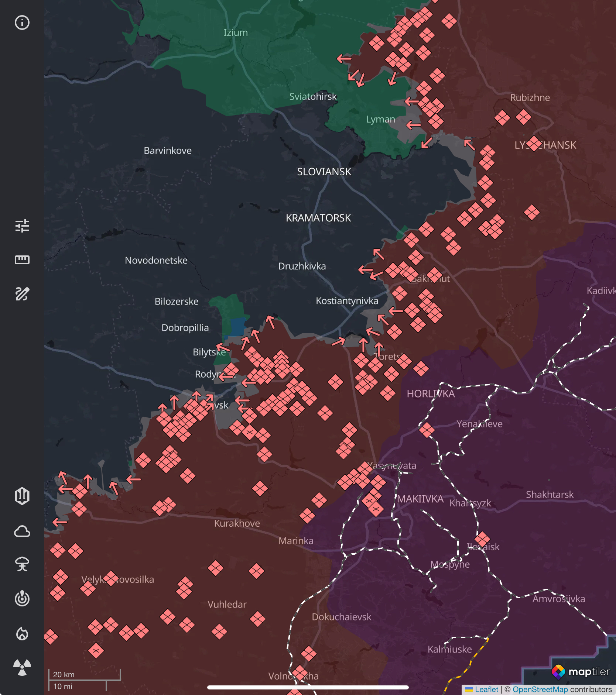Click the HORLIVKA city label
The height and width of the screenshot is (695, 616).
click(x=431, y=394)
